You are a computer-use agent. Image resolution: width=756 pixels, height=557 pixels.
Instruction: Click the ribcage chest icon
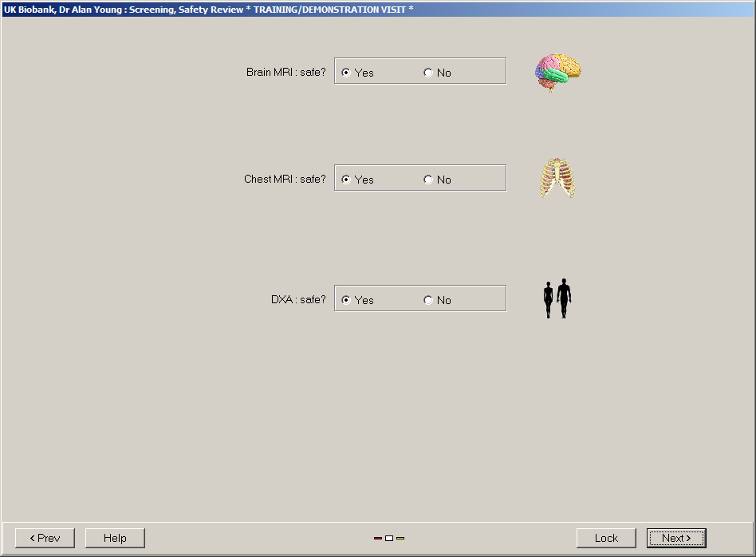[557, 178]
